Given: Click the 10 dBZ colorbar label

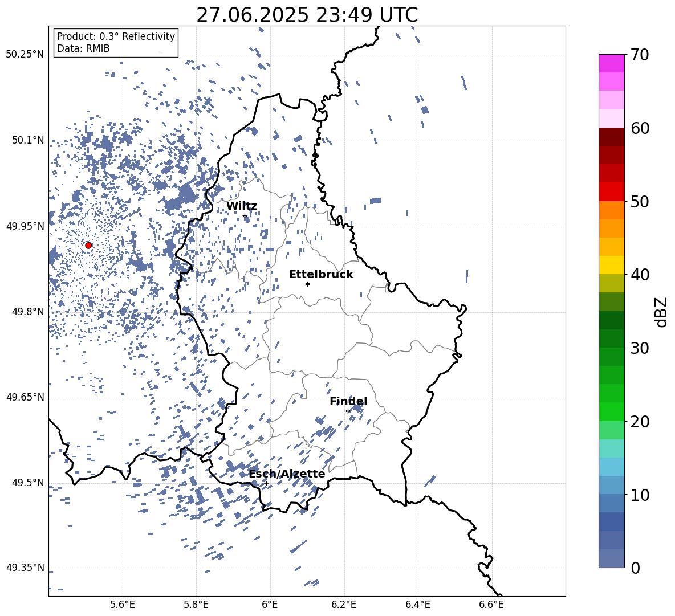Looking at the screenshot, I should click(640, 495).
